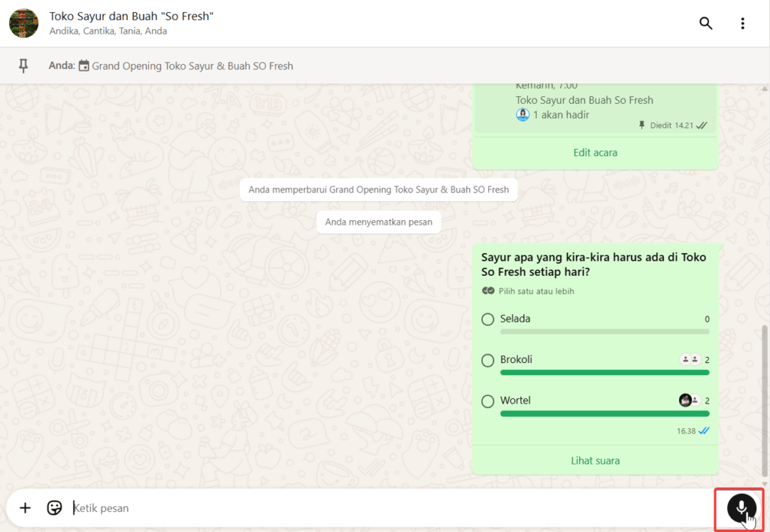
Task: Select the Brokoli poll option
Action: pyautogui.click(x=488, y=361)
